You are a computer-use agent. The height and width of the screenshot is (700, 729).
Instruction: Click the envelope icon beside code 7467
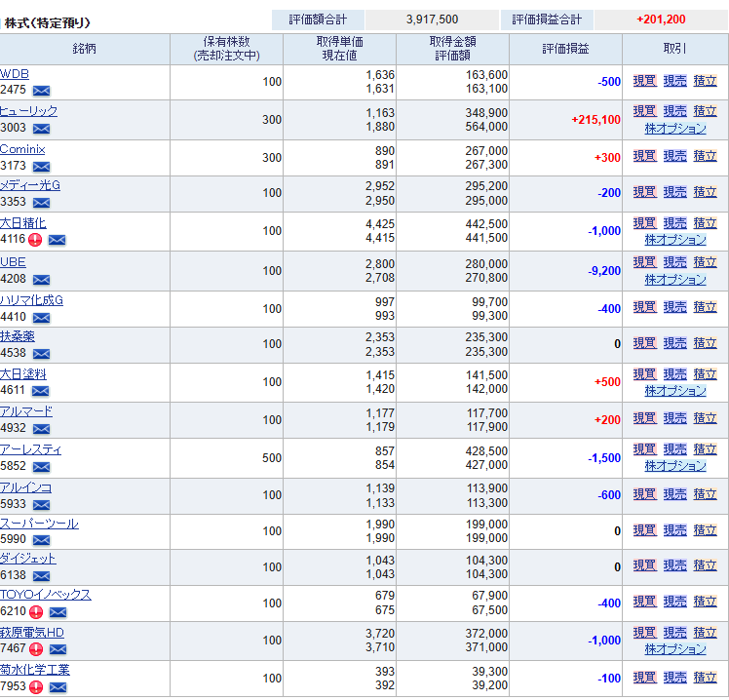point(58,649)
